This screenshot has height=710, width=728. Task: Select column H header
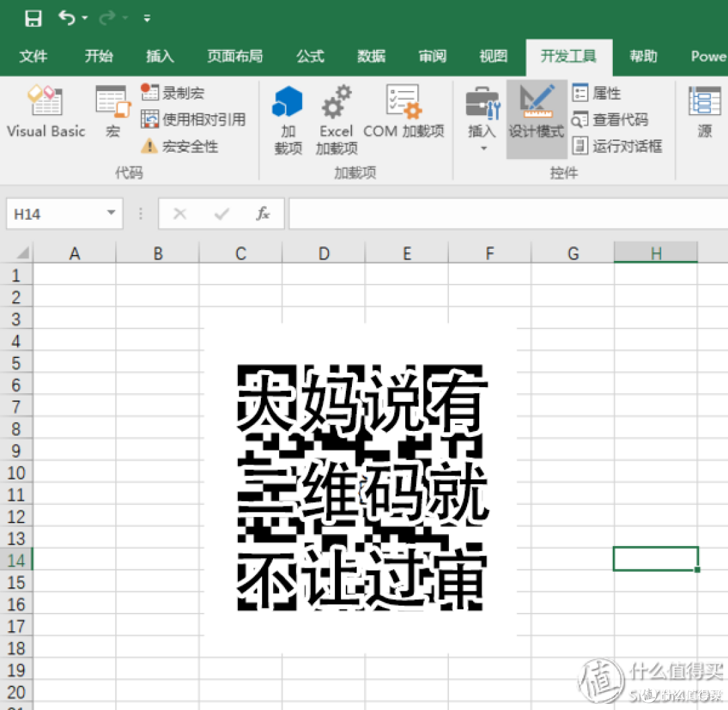(x=656, y=254)
